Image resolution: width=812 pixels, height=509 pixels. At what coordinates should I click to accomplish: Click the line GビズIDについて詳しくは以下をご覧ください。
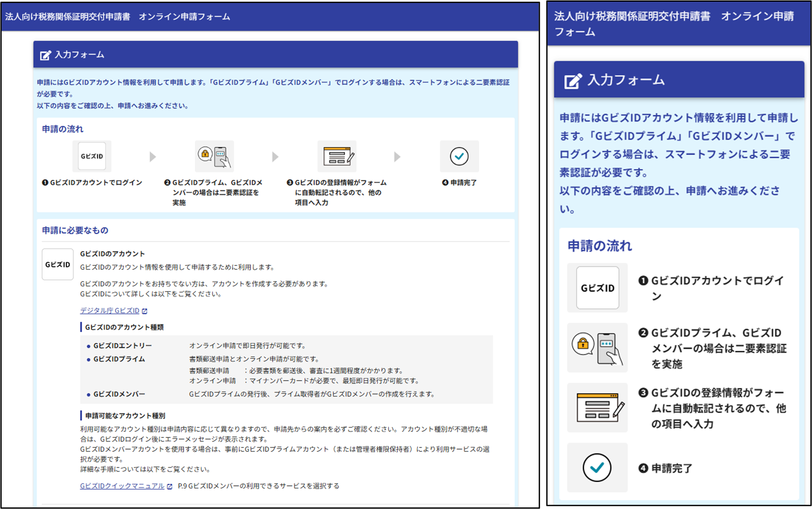click(151, 294)
